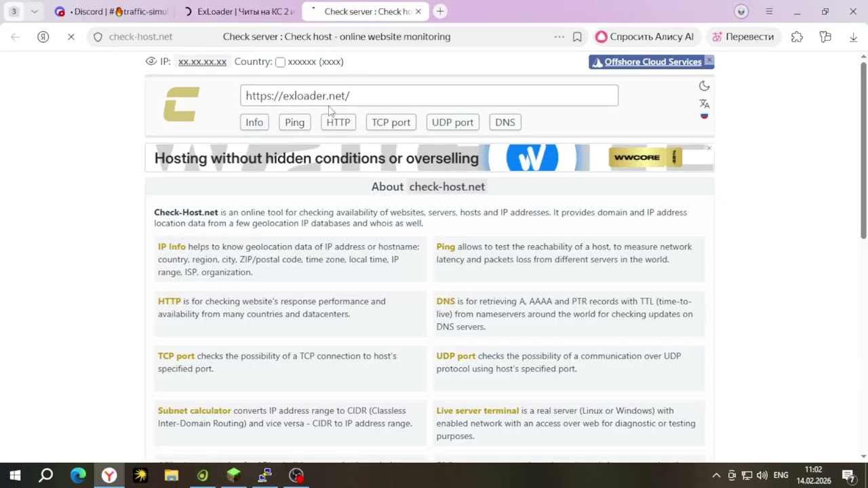
Task: Open Yandex Browser taskbar icon
Action: pos(109,475)
